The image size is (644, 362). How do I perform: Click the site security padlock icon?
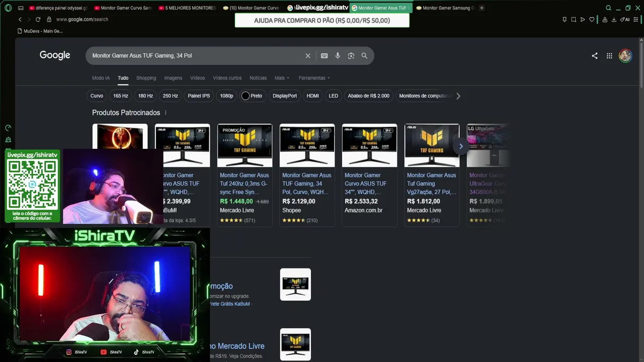(x=49, y=19)
